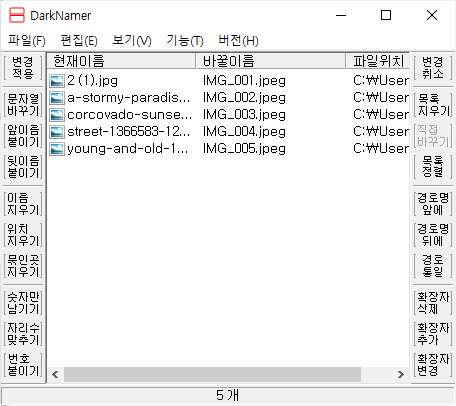Click the new name IMG_005.jpeg
Screen dimensions: 456x406
coord(244,149)
